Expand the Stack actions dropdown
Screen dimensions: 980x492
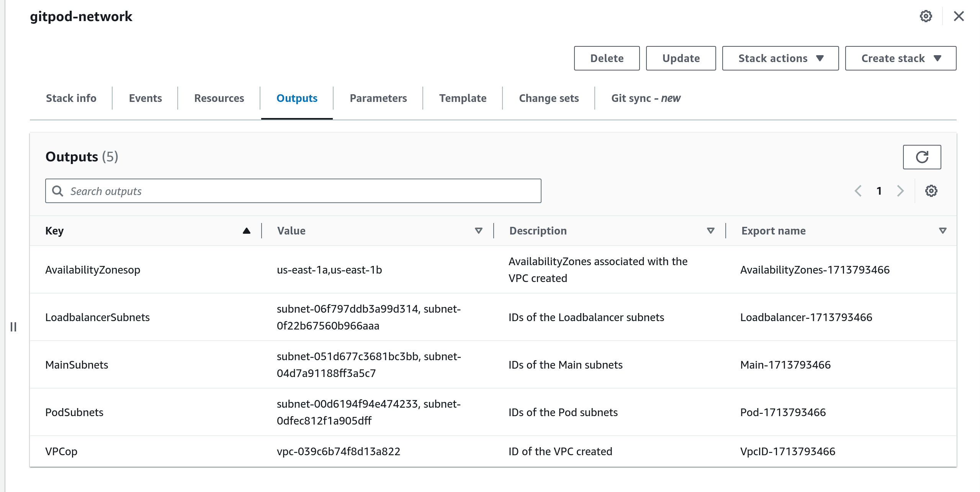(x=780, y=58)
